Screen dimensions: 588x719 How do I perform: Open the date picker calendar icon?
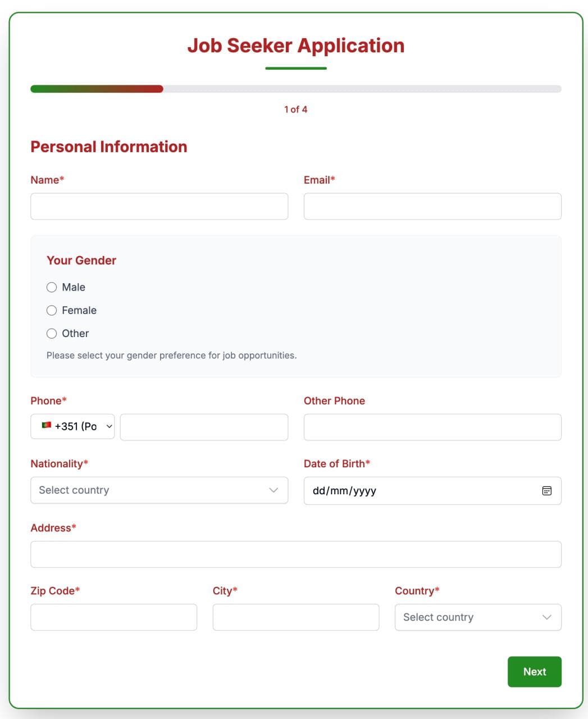click(547, 490)
